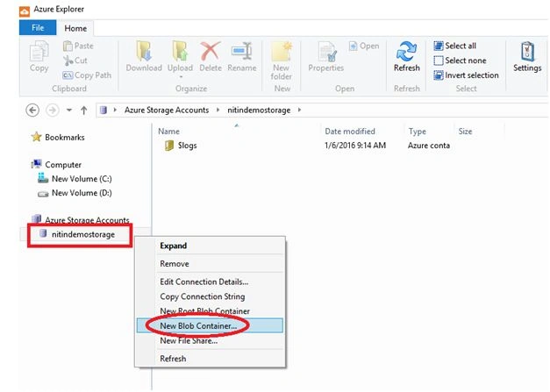Expand chevron after nitindemostorage breadcrumb
Viewport: 550px width, 392px height.
coord(299,110)
